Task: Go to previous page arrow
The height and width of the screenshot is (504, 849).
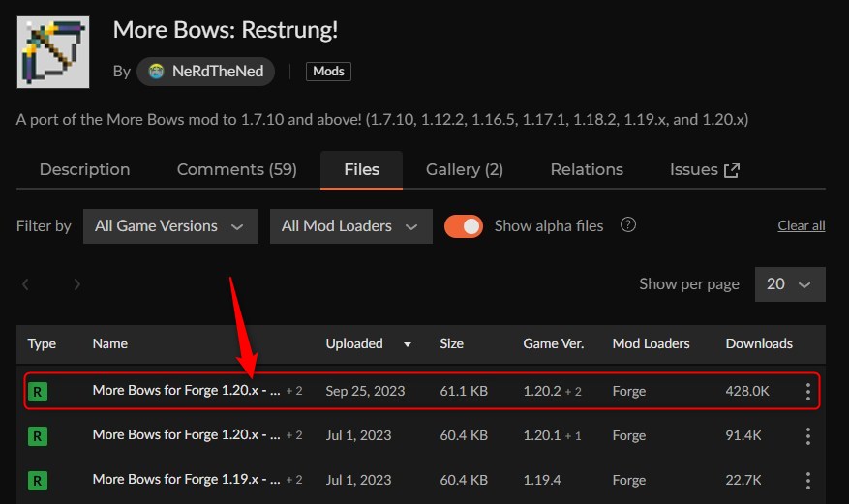Action: (x=25, y=283)
